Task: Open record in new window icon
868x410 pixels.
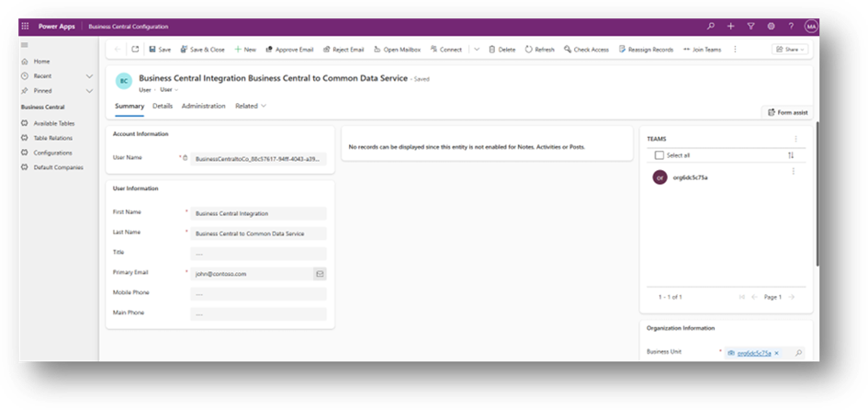Action: (x=135, y=50)
